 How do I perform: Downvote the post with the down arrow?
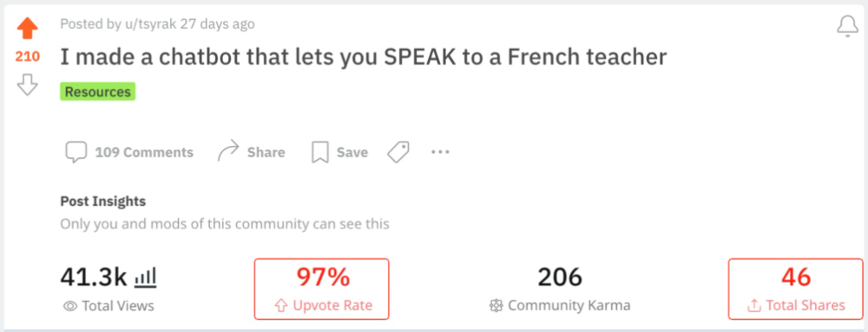27,85
